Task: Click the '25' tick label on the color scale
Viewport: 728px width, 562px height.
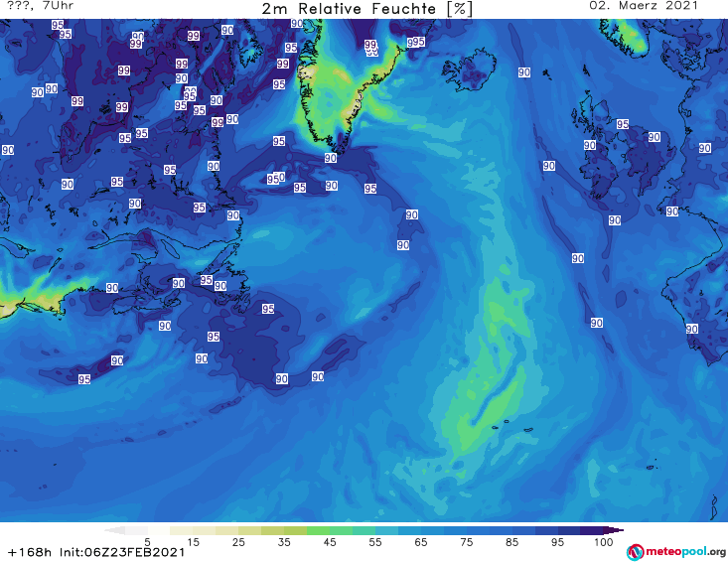Action: coord(238,542)
